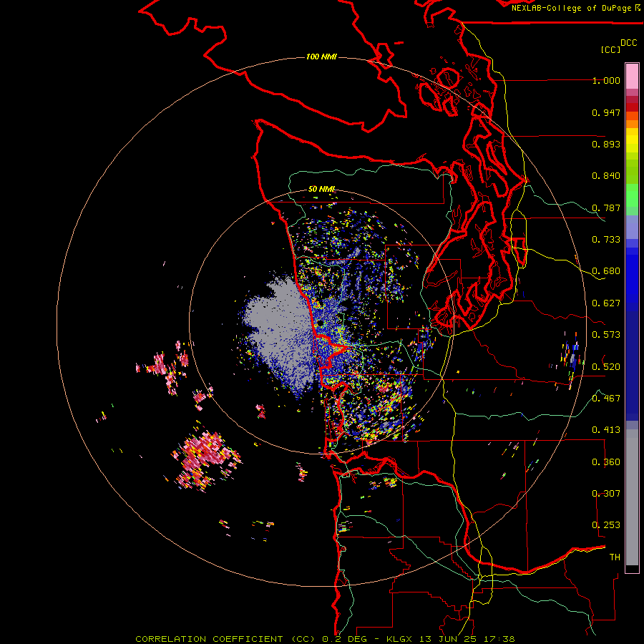
Task: Click the 0.840 scale value
Action: [606, 176]
